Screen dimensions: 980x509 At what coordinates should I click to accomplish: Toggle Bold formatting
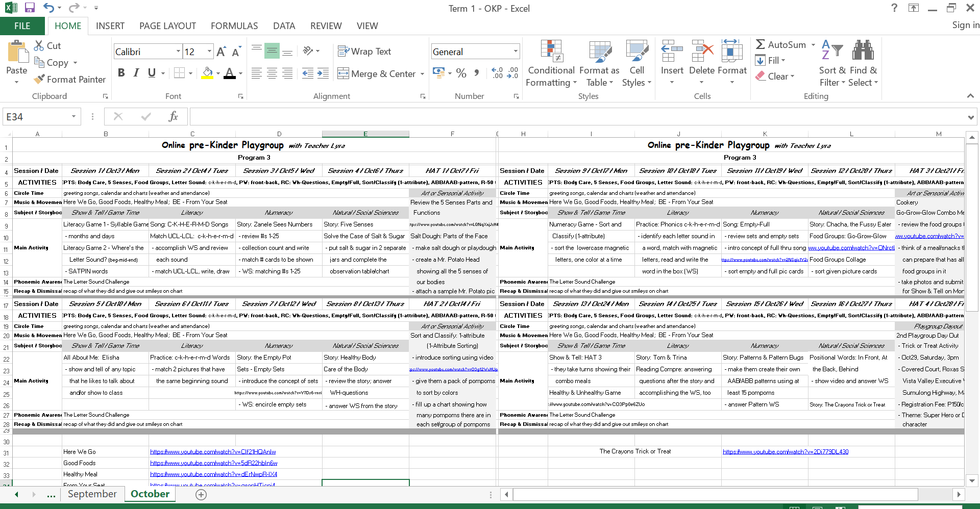tap(121, 73)
